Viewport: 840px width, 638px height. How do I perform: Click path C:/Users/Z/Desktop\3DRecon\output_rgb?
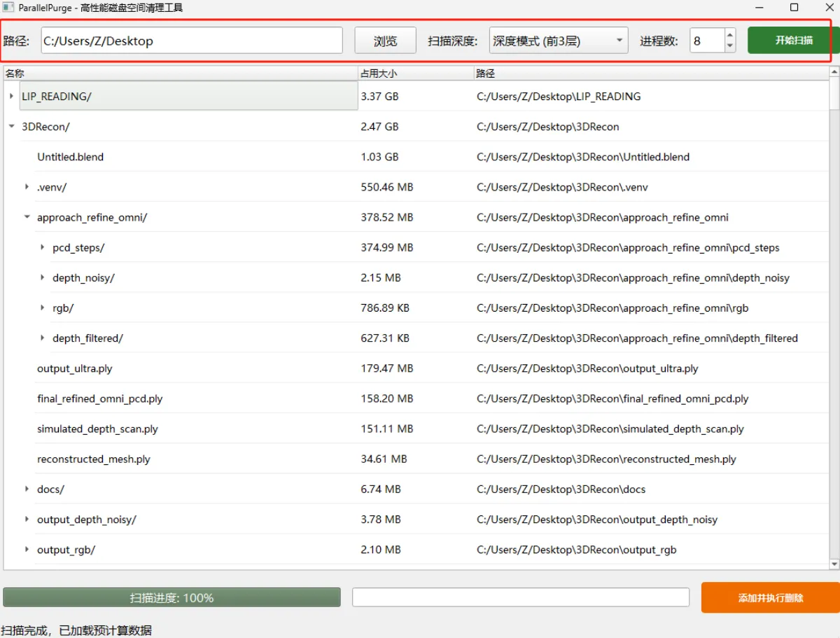pyautogui.click(x=577, y=550)
